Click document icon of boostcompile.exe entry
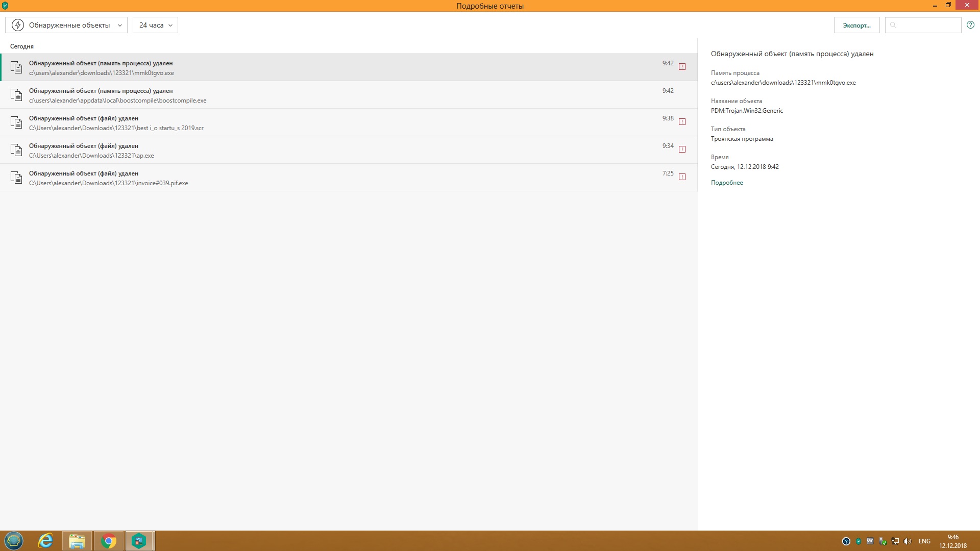 [x=16, y=95]
